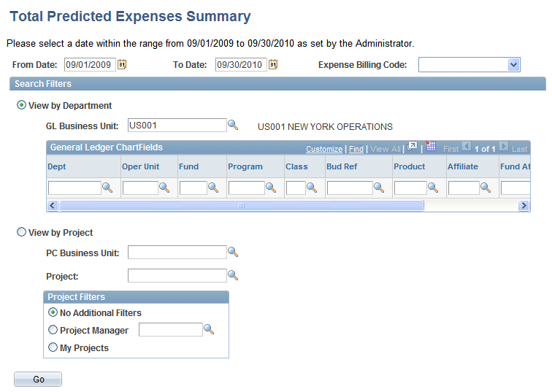Look up Bud Ref values
This screenshot has width=552, height=392.
[379, 188]
